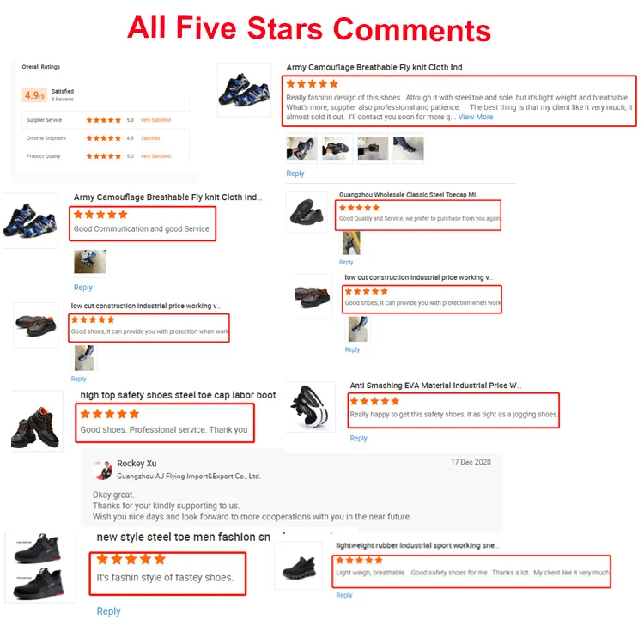
Task: Click Reply under the four-photo camouflage review
Action: (x=295, y=173)
